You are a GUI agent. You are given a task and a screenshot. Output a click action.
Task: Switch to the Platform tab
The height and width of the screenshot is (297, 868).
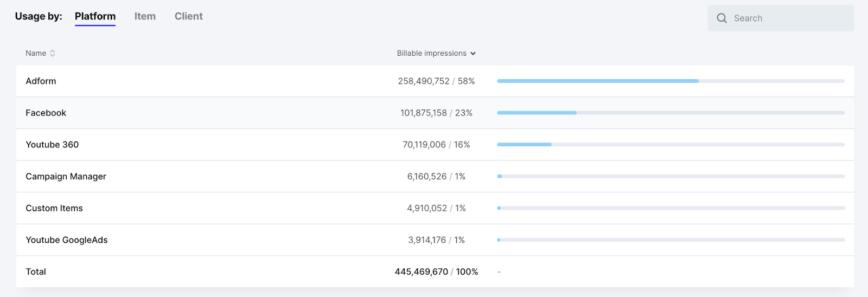click(x=95, y=16)
